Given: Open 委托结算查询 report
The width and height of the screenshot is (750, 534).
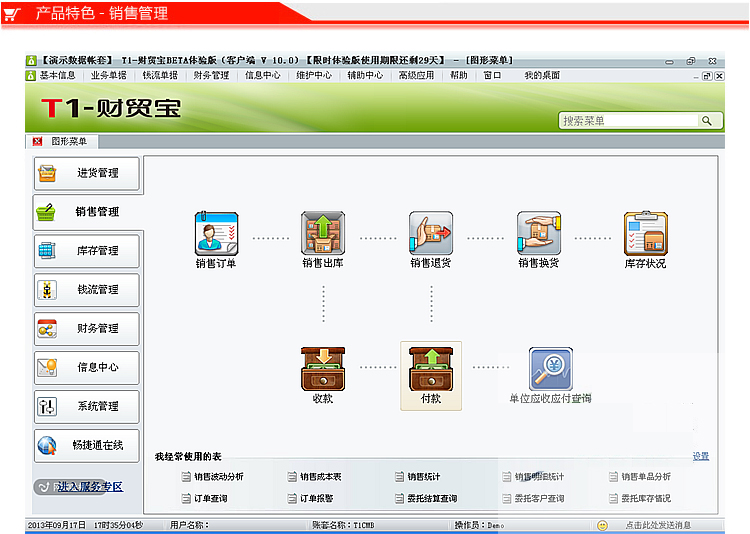Looking at the screenshot, I should click(426, 499).
